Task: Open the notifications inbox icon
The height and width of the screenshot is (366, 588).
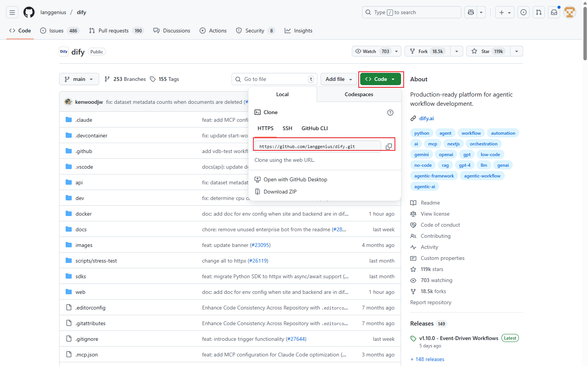Action: tap(554, 12)
